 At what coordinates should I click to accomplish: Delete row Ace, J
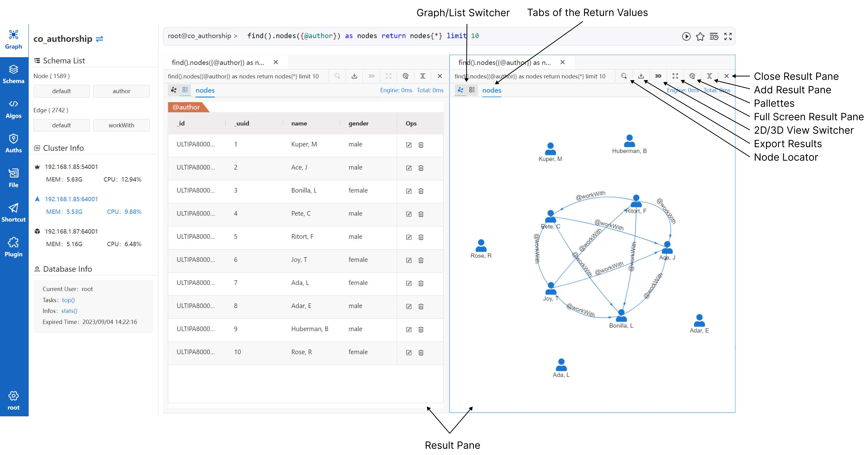(421, 168)
